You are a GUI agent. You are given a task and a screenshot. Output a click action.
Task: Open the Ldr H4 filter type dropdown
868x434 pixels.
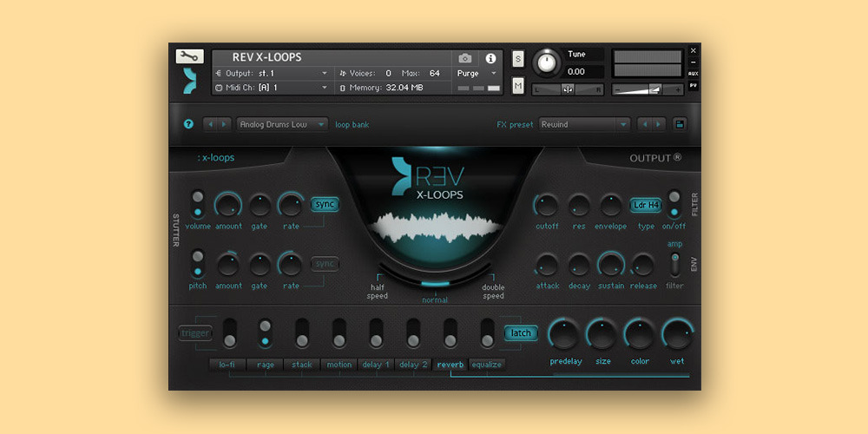click(x=645, y=205)
